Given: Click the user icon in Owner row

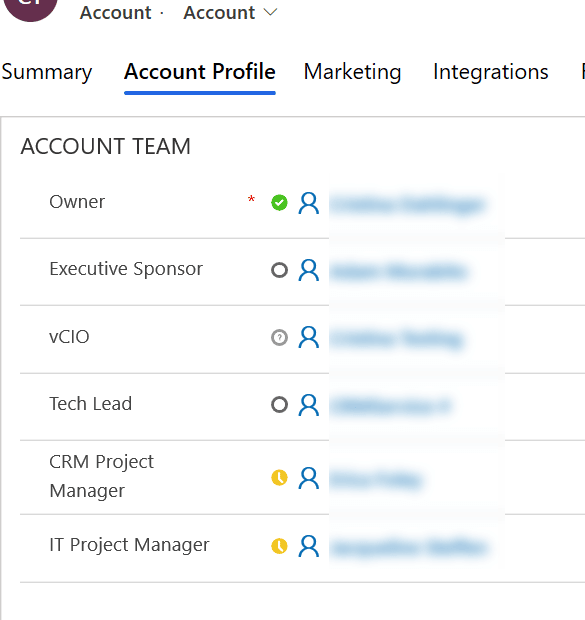Looking at the screenshot, I should click(x=309, y=203).
